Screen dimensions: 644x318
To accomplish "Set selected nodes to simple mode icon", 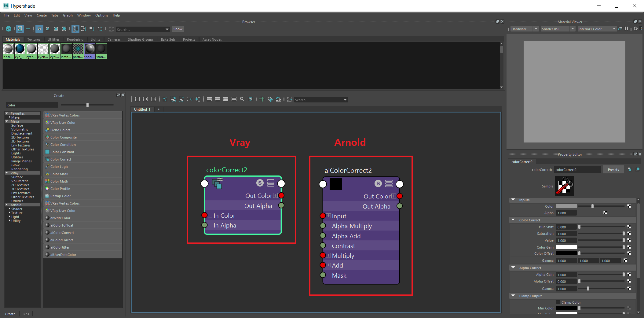I will 209,99.
